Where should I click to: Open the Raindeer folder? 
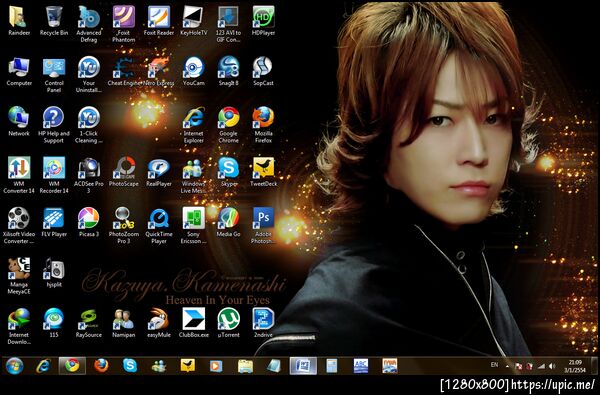pos(19,21)
